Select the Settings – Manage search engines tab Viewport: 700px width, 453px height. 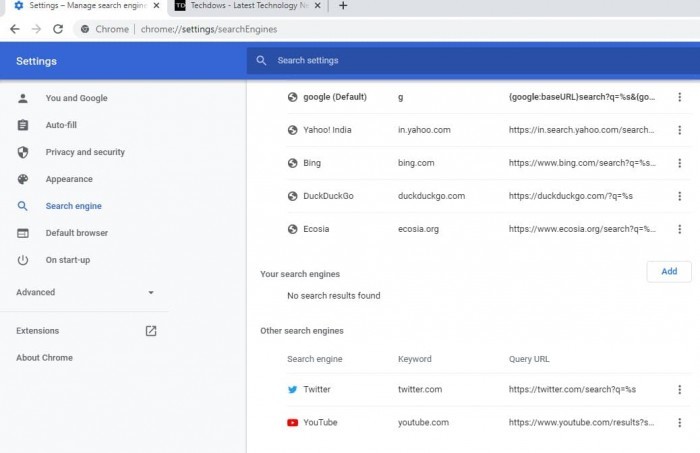point(88,6)
